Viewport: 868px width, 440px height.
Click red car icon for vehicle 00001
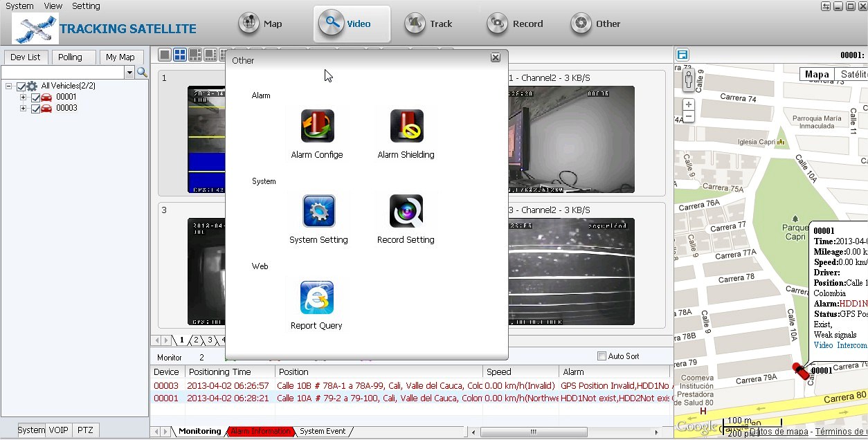pos(46,98)
